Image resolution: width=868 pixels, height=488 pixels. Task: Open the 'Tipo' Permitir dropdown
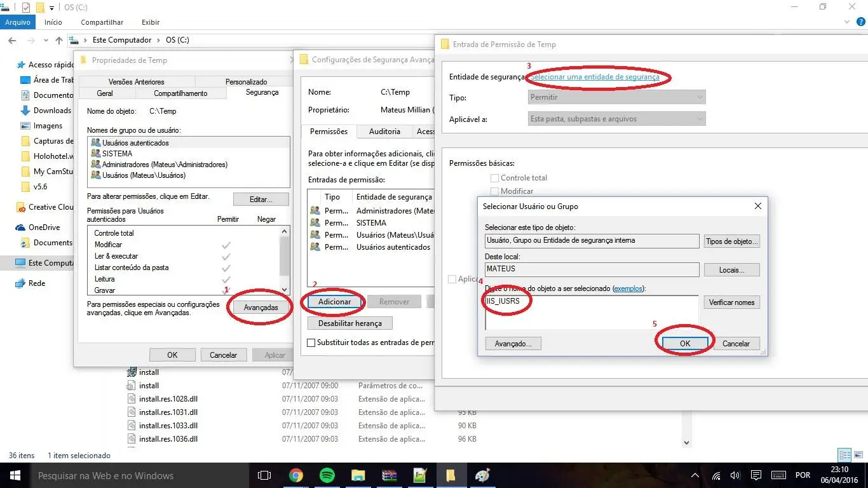(616, 97)
